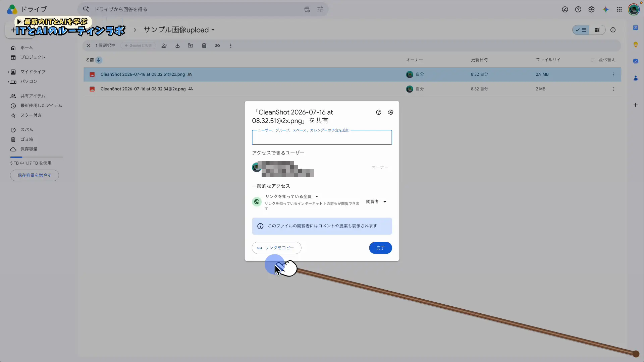Open Calendar in side panel
The width and height of the screenshot is (644, 362).
(635, 27)
